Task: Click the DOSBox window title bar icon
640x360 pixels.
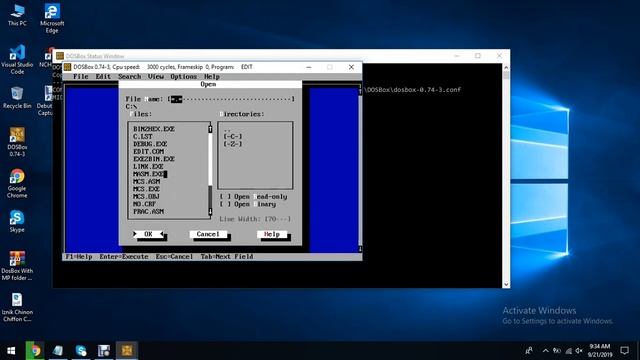Action: click(x=68, y=67)
